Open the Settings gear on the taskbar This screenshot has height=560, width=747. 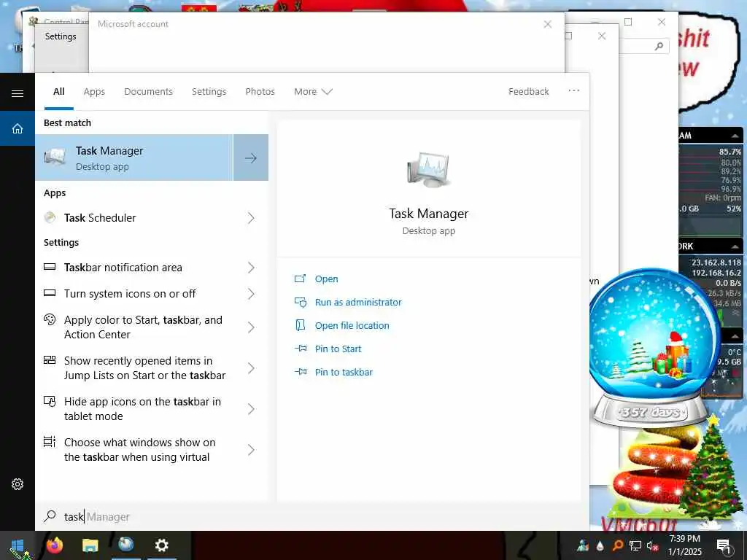pyautogui.click(x=161, y=545)
